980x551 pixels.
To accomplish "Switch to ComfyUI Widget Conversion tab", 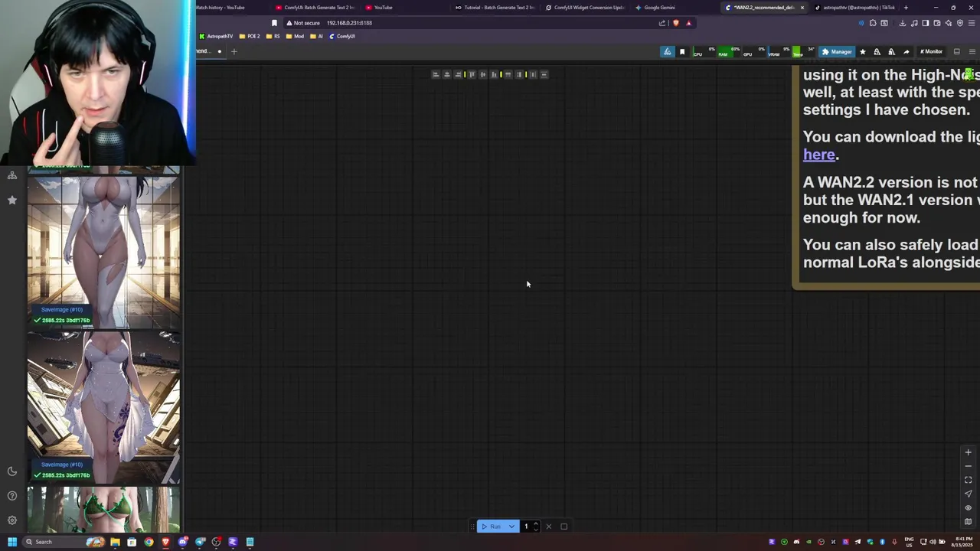I will [x=586, y=8].
